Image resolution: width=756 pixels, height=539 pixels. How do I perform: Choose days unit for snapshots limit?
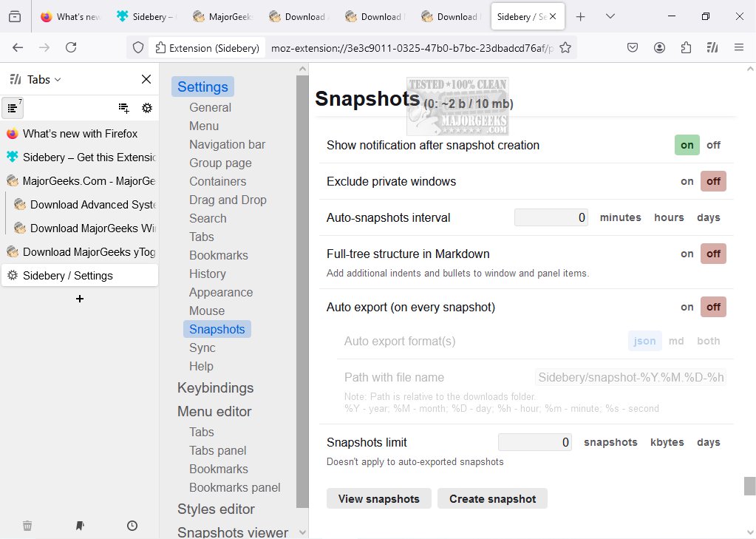pos(708,442)
